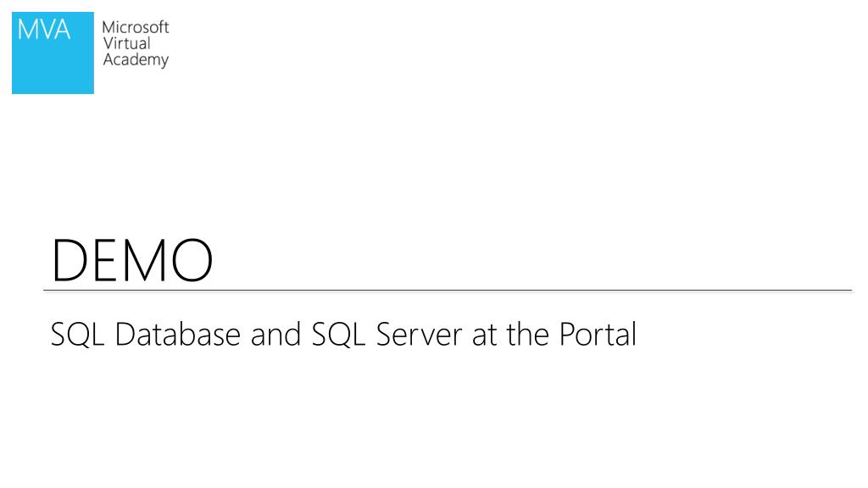Click the horizontal divider line under DEMO
The width and height of the screenshot is (868, 488).
(x=448, y=290)
